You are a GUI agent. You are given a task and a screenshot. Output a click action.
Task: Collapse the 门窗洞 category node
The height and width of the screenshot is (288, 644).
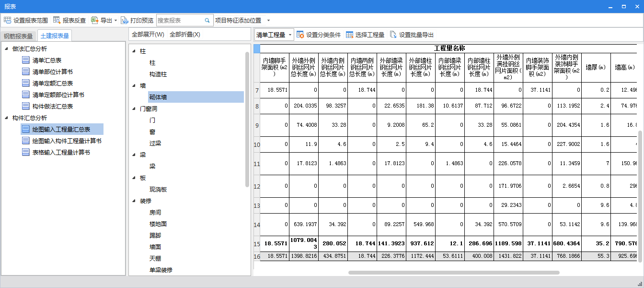134,108
